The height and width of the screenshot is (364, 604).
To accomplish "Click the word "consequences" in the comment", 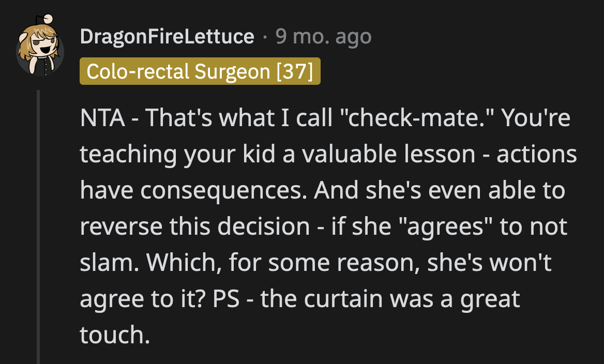I will (222, 191).
